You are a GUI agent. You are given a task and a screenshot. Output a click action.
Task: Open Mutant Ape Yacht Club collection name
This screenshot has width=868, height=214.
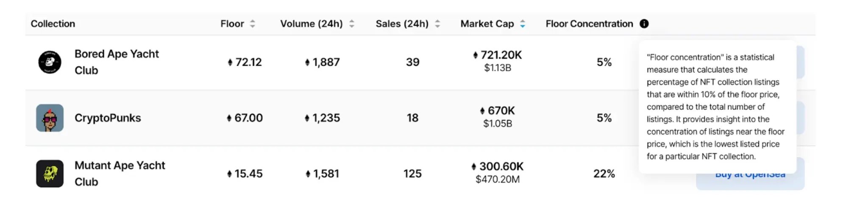coord(120,174)
